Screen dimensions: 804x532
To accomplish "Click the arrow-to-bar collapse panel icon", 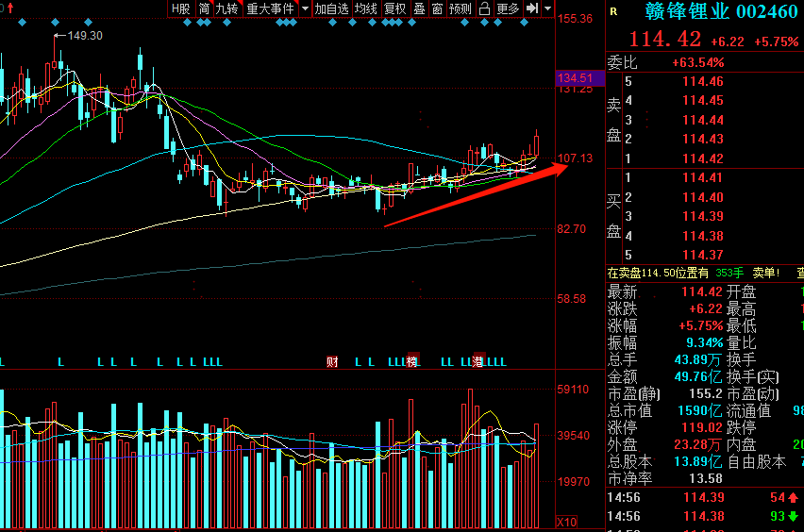I will [x=533, y=8].
